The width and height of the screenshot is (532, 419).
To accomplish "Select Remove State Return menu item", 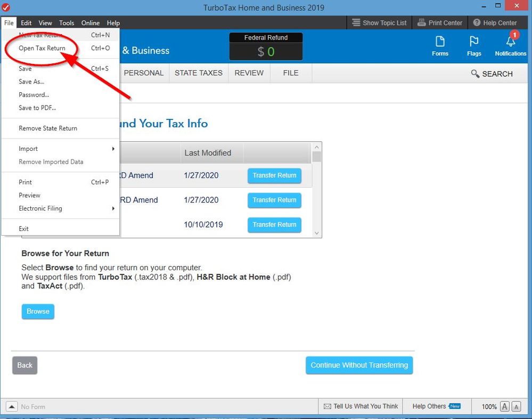I will point(60,128).
